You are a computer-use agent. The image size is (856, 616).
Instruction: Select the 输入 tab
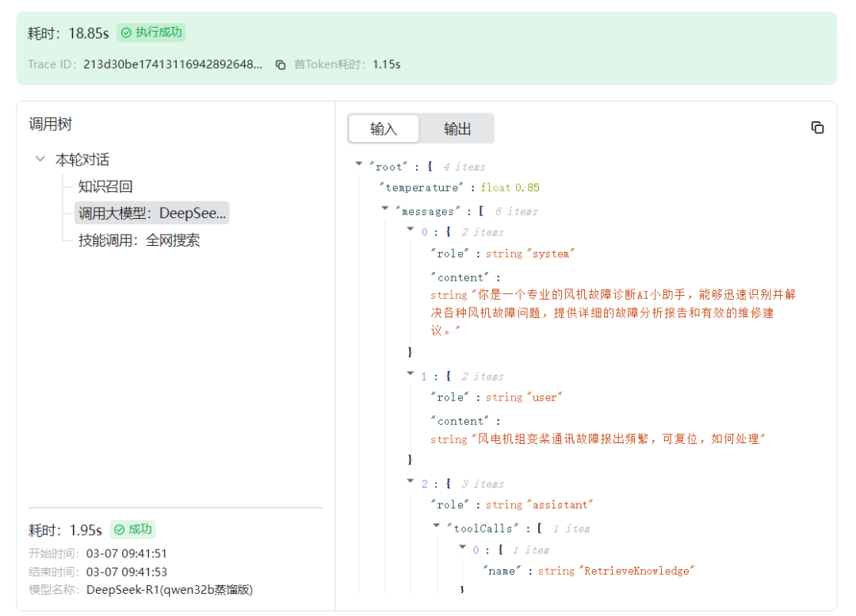pos(384,129)
